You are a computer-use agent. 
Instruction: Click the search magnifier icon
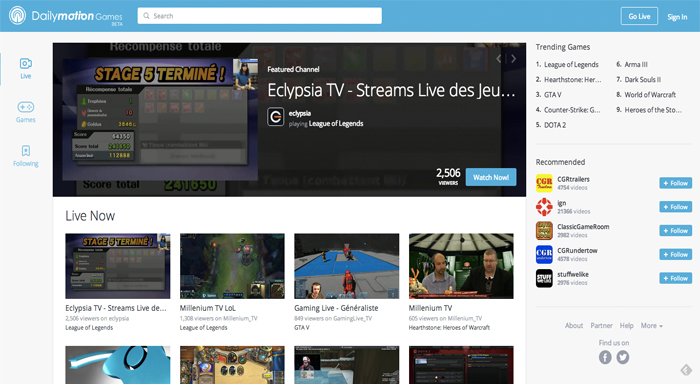click(146, 16)
